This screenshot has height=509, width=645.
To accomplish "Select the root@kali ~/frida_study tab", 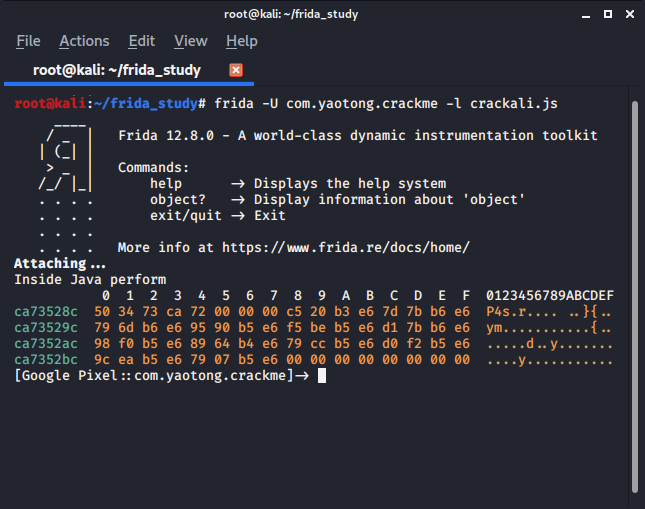I will pos(117,70).
